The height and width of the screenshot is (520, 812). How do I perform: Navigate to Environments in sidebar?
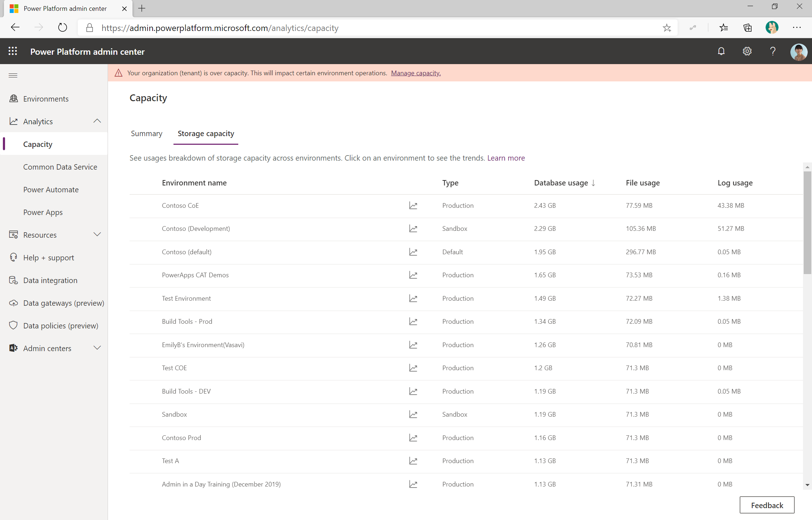click(46, 98)
